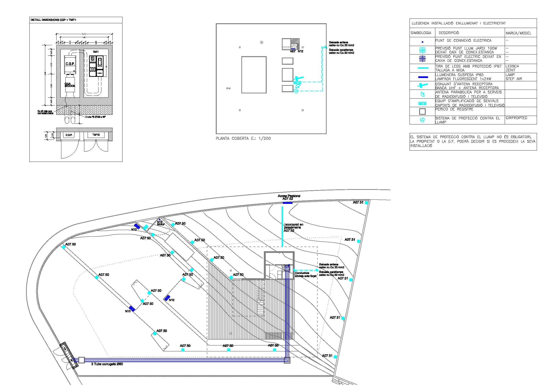Screen dimensions: 554x392
Task: Click the lightning protection symbol in legend
Action: coord(422,120)
